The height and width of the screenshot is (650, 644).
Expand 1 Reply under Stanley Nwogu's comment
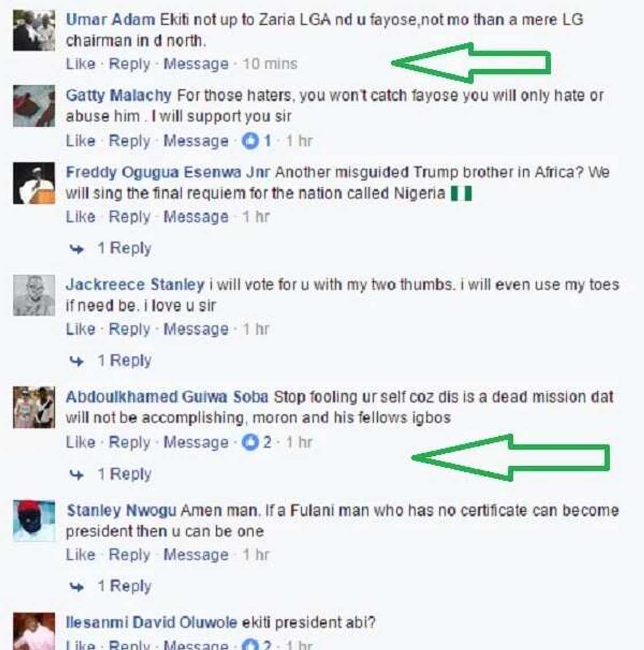click(124, 586)
